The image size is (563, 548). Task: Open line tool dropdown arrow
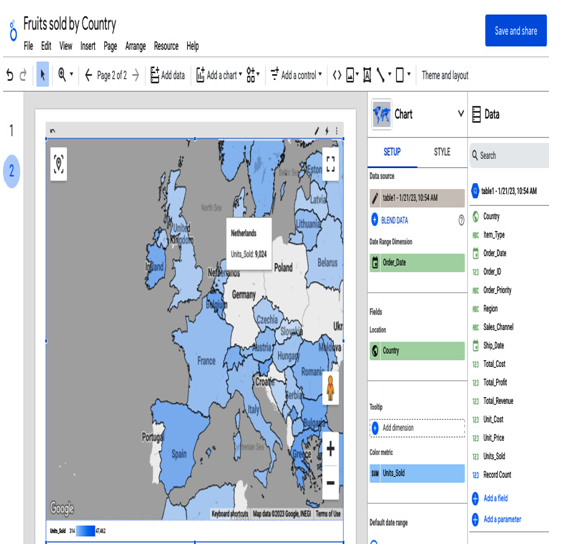click(390, 74)
